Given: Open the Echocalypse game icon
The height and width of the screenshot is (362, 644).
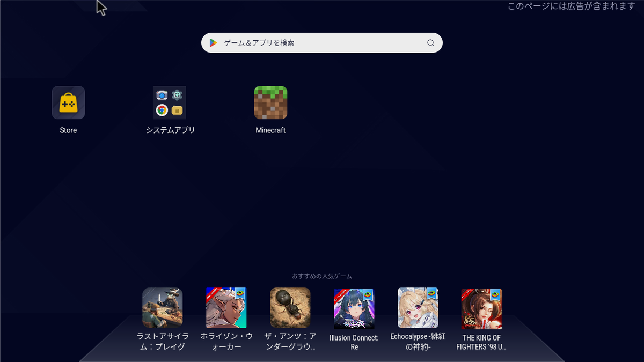Looking at the screenshot, I should point(418,308).
